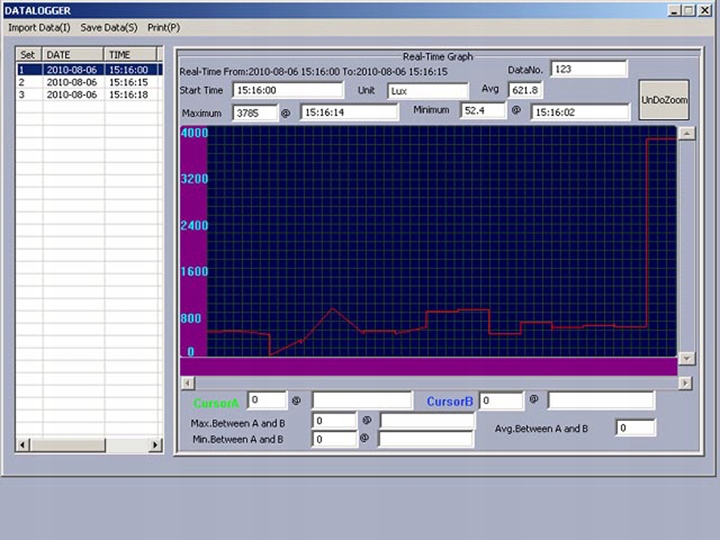Image resolution: width=720 pixels, height=540 pixels.
Task: Click the CursorB value field
Action: (x=500, y=400)
